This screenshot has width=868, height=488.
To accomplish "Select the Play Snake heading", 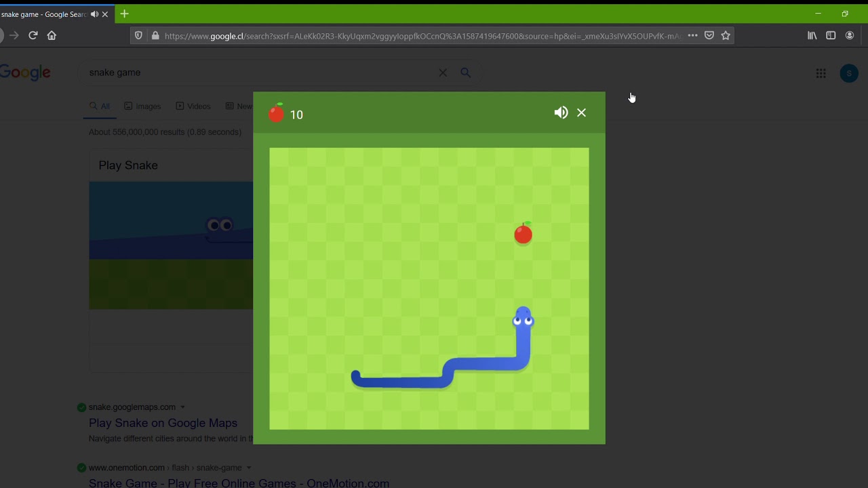I will 128,165.
